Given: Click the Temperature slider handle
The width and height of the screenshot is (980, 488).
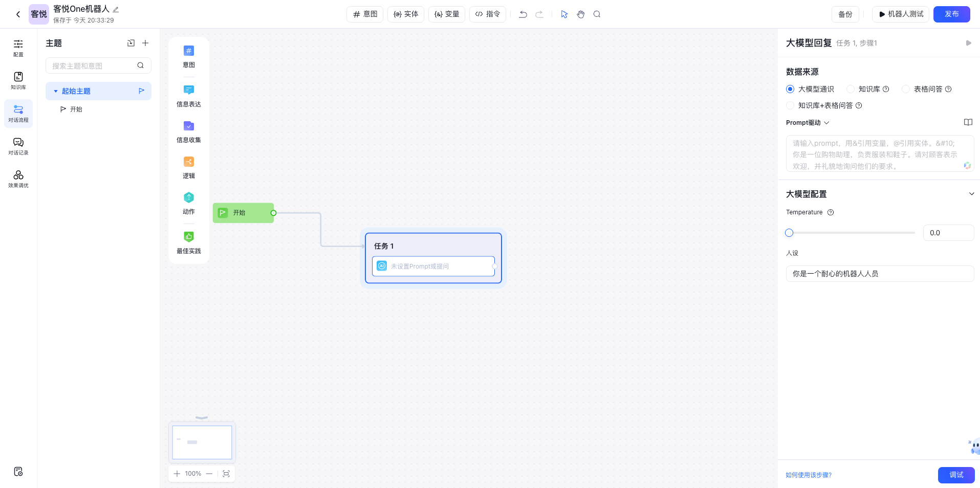Looking at the screenshot, I should (789, 233).
